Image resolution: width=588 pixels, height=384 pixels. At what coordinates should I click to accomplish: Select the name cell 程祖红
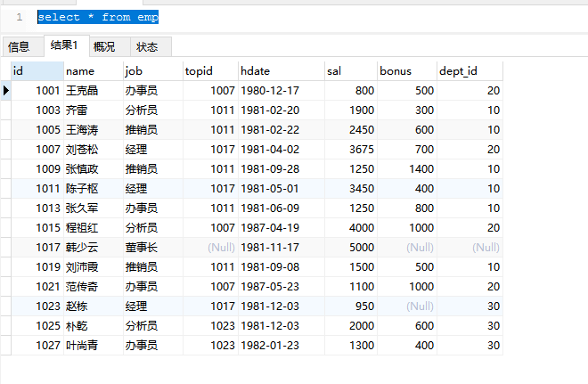pos(94,227)
